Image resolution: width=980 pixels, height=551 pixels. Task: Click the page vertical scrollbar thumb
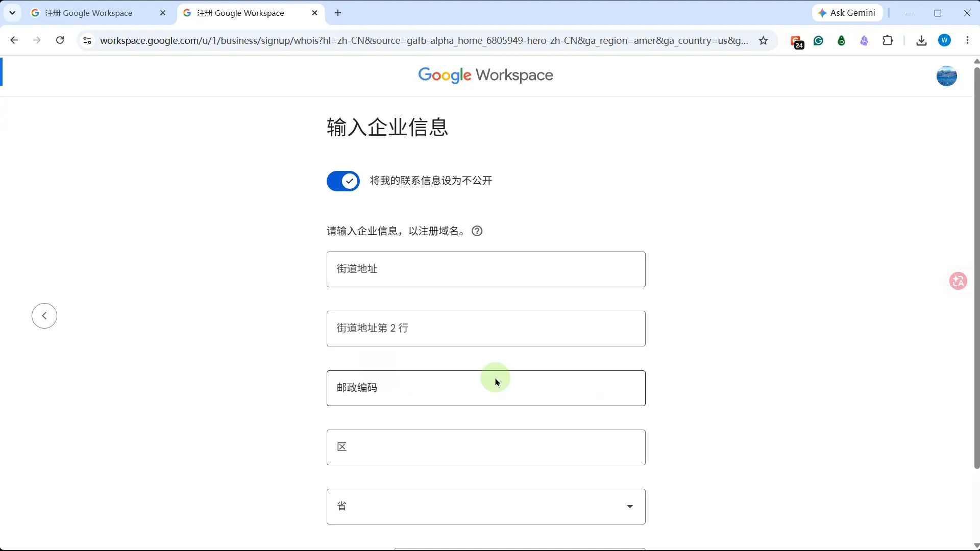[976, 268]
